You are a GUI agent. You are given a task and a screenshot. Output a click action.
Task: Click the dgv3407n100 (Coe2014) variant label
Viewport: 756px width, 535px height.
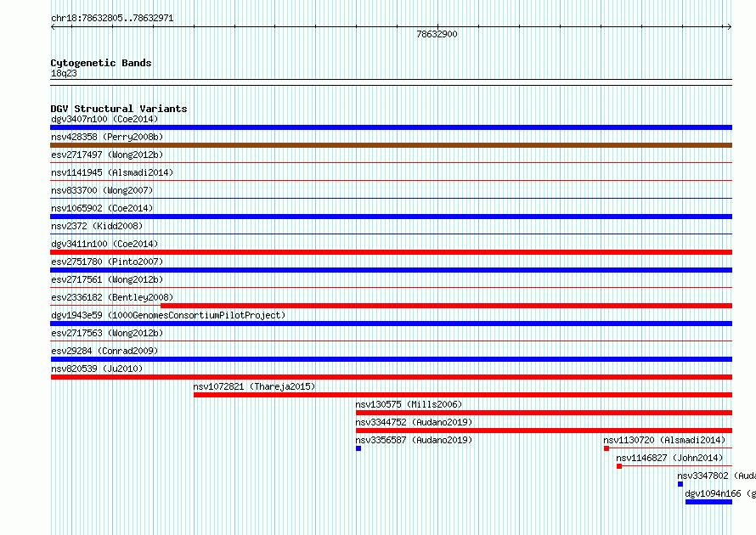click(104, 119)
